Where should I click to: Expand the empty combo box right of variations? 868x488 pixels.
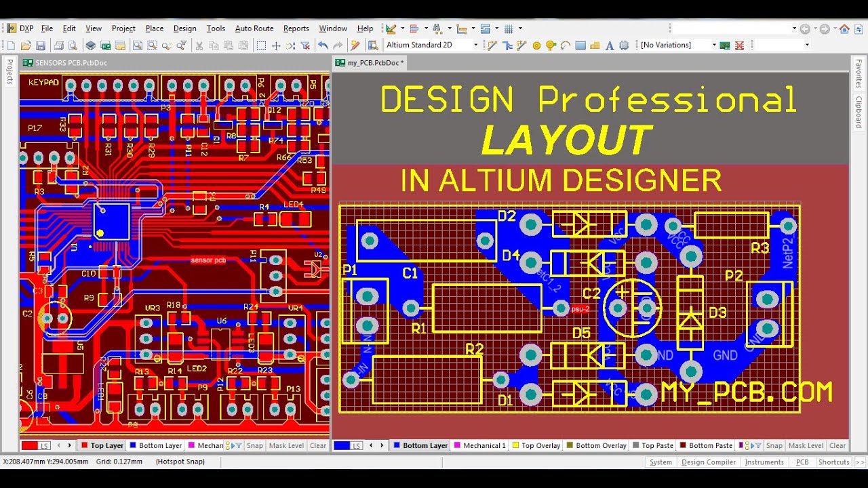(x=806, y=45)
